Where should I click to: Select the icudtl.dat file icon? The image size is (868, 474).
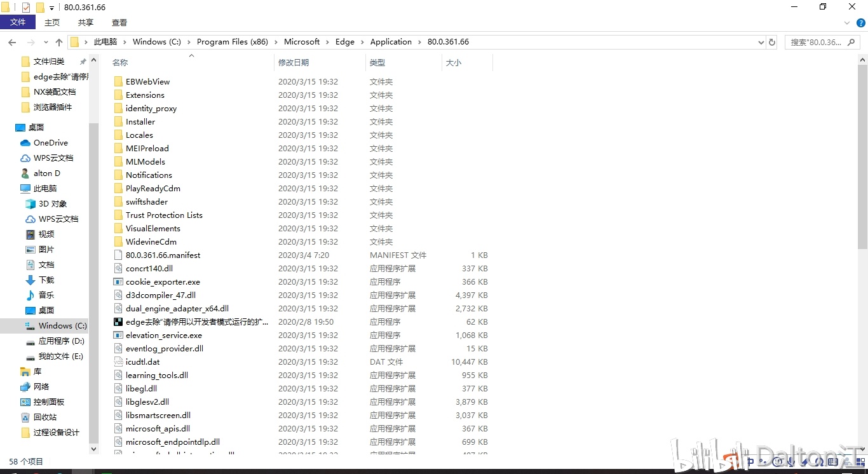(118, 362)
